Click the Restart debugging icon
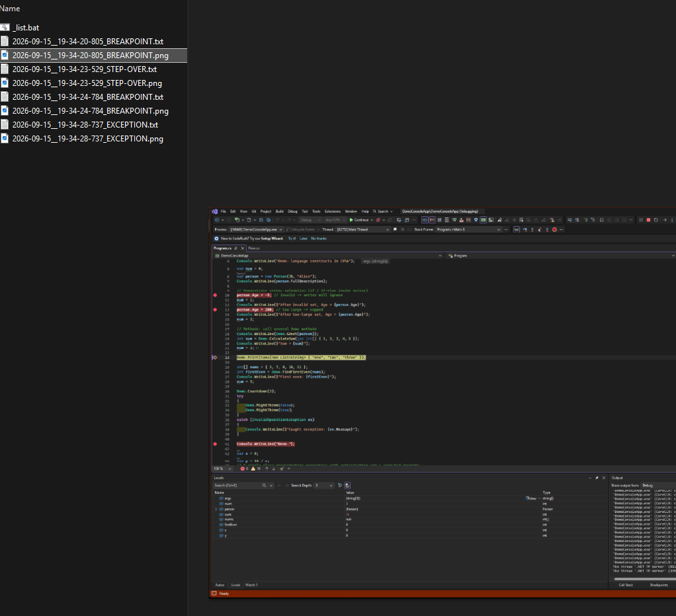676x616 pixels. point(655,219)
